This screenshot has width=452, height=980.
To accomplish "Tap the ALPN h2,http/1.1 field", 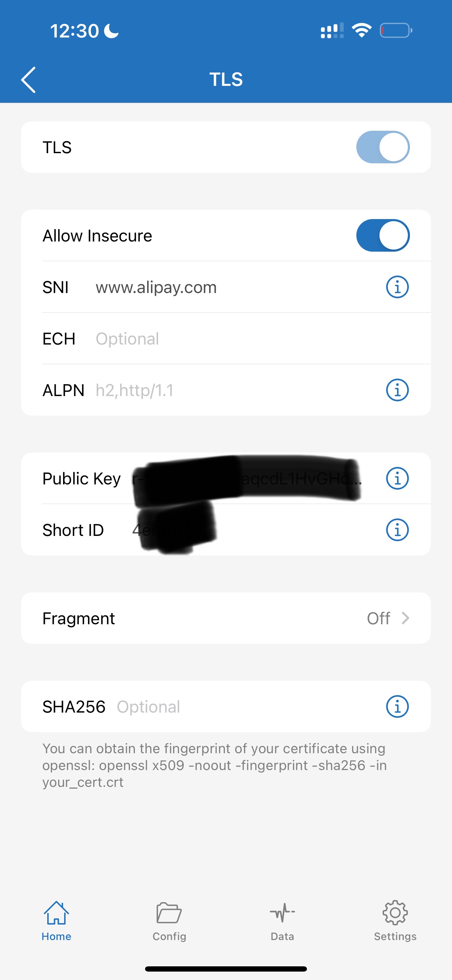I will (228, 390).
